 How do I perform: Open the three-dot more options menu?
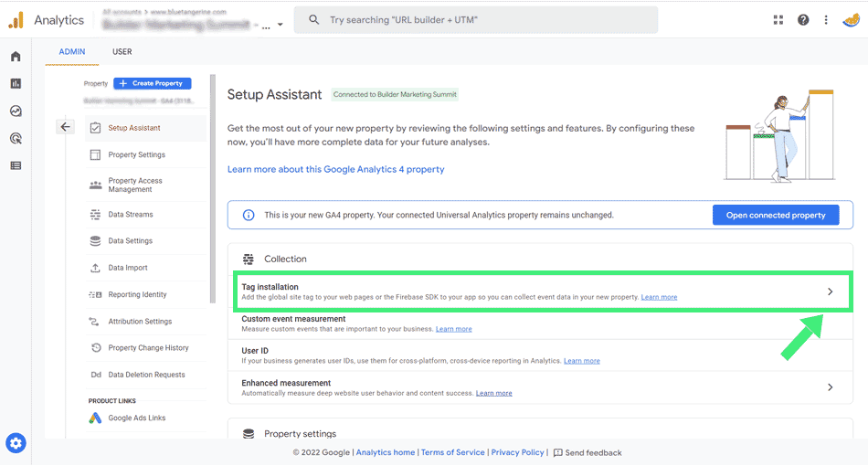pyautogui.click(x=826, y=20)
